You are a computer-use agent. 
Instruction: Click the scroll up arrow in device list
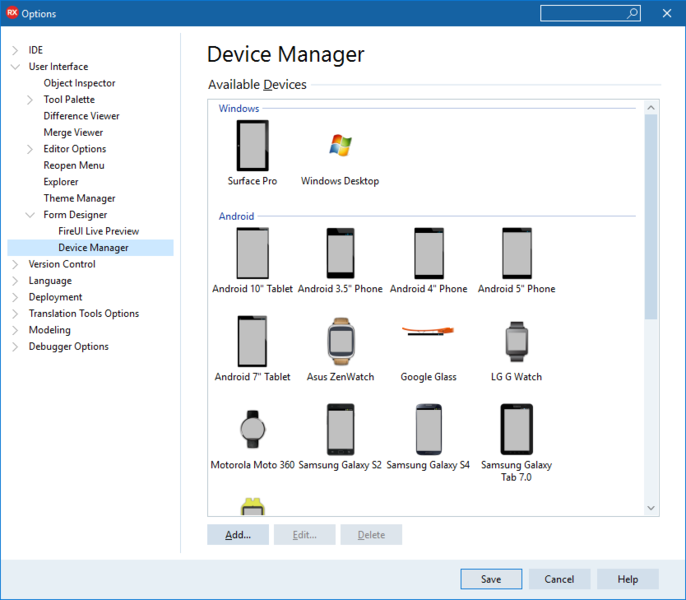pyautogui.click(x=651, y=108)
